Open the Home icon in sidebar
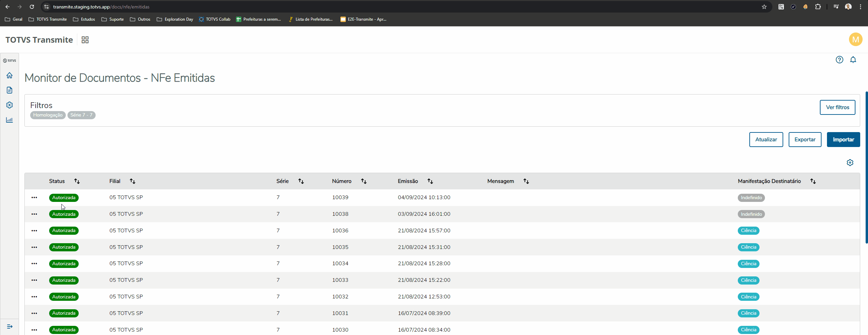This screenshot has height=335, width=868. click(9, 75)
